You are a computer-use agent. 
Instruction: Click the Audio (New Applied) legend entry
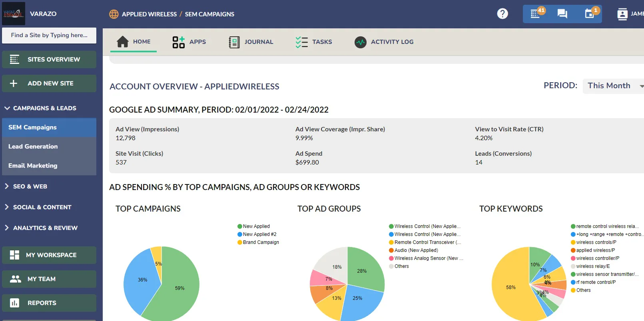click(x=413, y=250)
